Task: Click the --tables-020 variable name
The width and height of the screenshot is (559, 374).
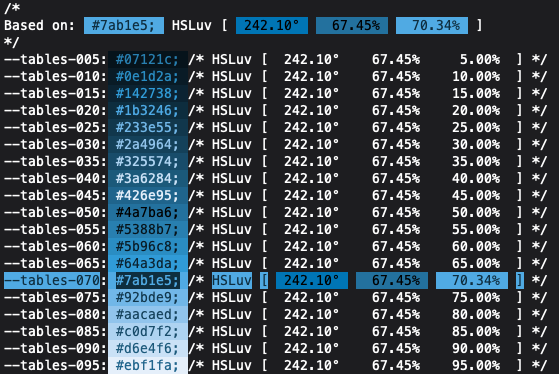Action: pos(52,111)
